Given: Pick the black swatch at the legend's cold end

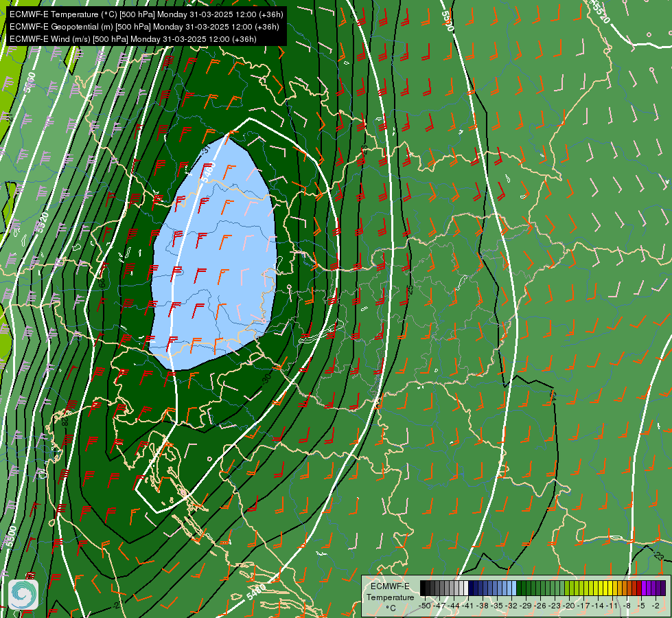Looking at the screenshot, I should point(423,588).
